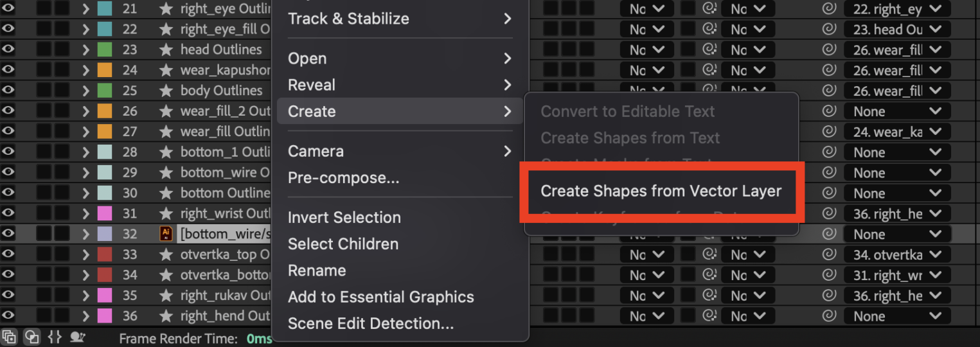This screenshot has width=980, height=347.
Task: Toggle visibility of layer 33 otvertka_top
Action: (8, 254)
